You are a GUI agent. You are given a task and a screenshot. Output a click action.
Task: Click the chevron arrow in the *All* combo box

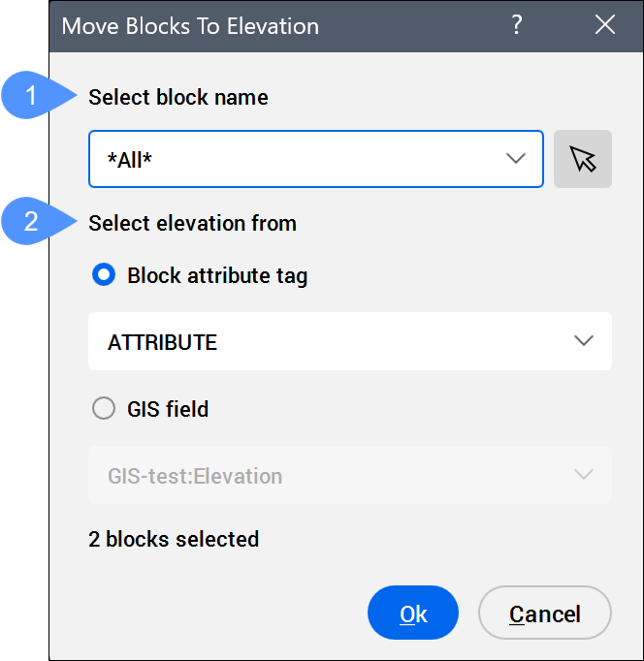pyautogui.click(x=516, y=159)
